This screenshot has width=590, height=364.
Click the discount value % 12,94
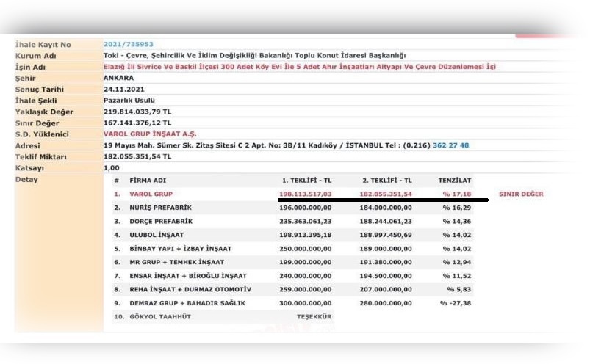click(457, 262)
